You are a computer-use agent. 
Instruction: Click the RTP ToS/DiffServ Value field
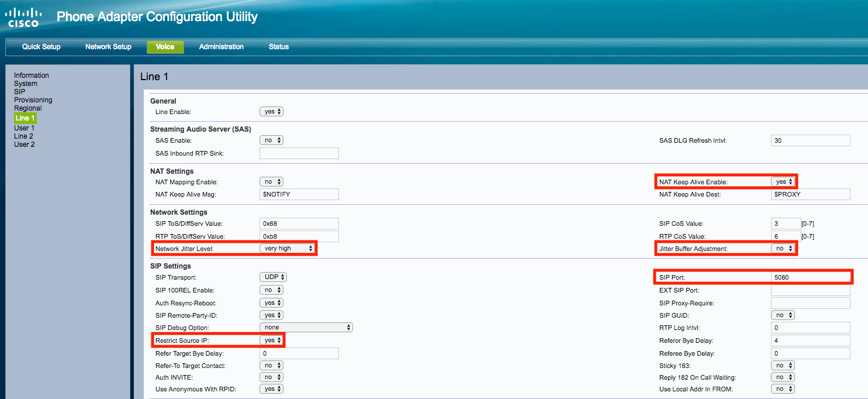click(x=299, y=236)
